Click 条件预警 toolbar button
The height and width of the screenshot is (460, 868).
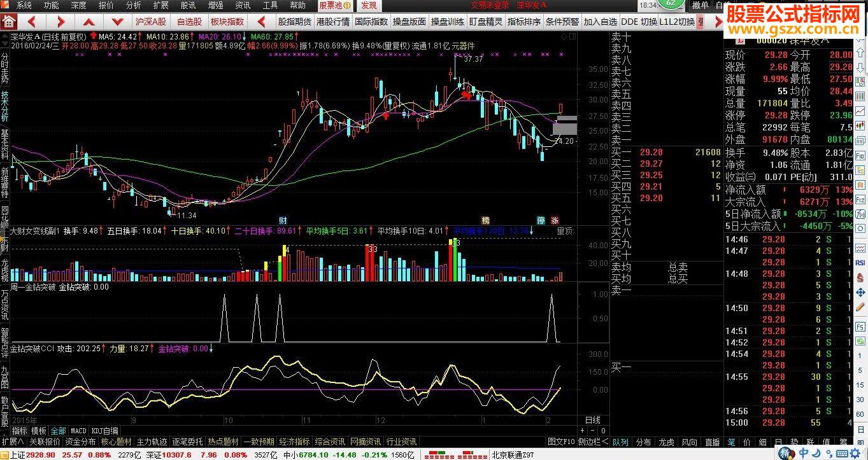coord(562,22)
